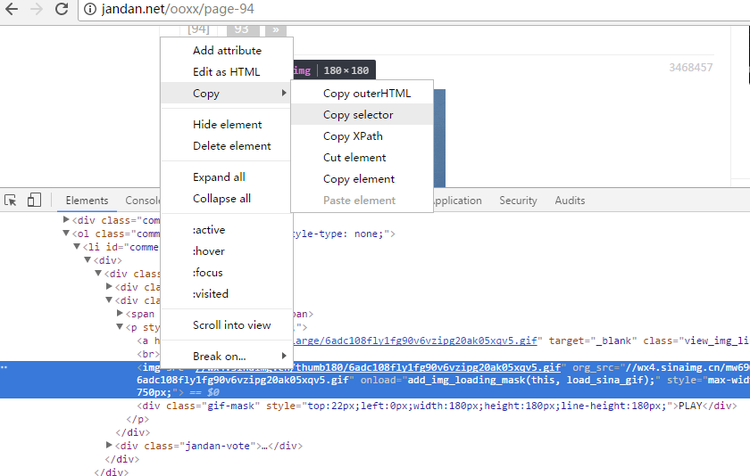Choose Add attribute in context menu
The width and height of the screenshot is (750, 476).
pos(227,50)
